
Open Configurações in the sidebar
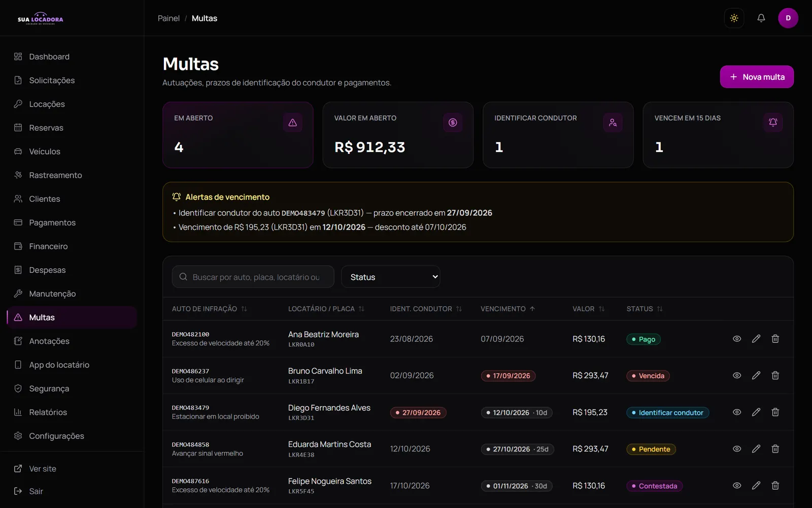pyautogui.click(x=72, y=436)
